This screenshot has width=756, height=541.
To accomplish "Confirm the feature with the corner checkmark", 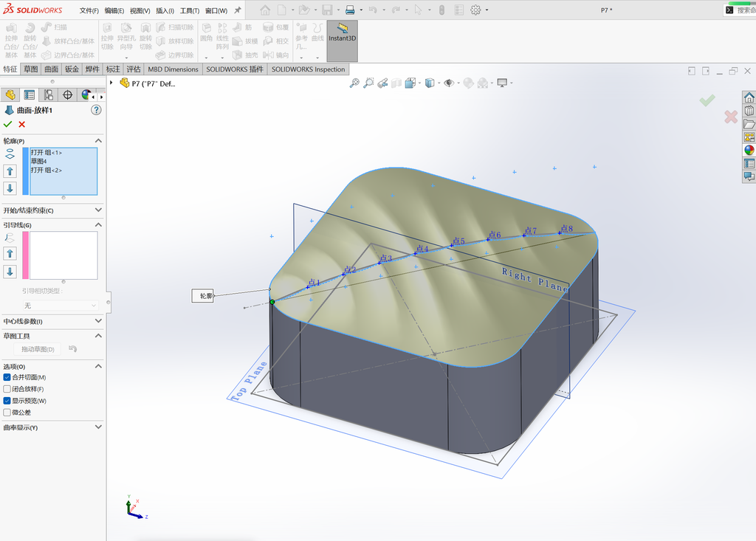I will point(707,100).
